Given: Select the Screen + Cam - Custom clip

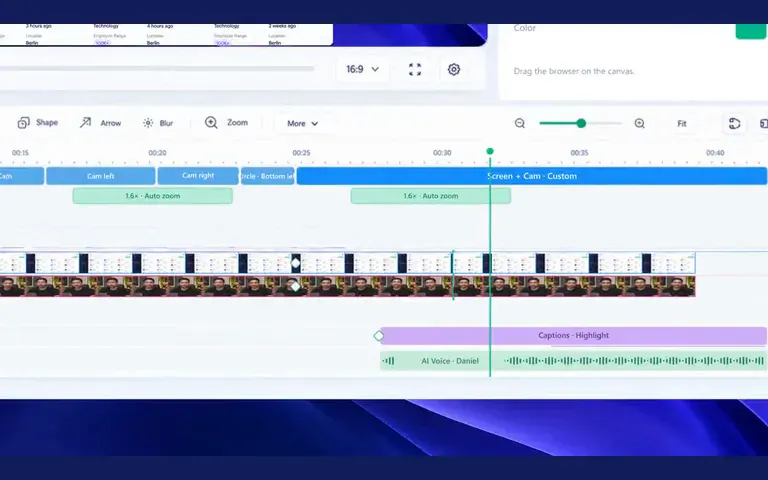Looking at the screenshot, I should (x=531, y=176).
